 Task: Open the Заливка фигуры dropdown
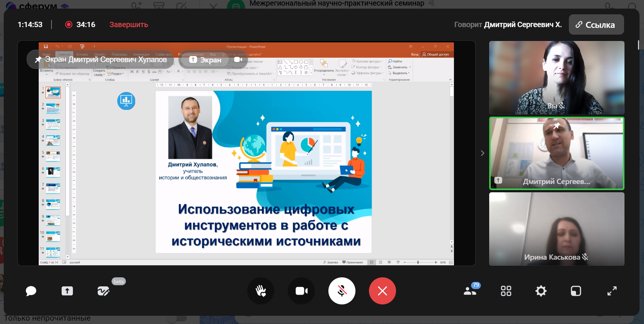[367, 61]
